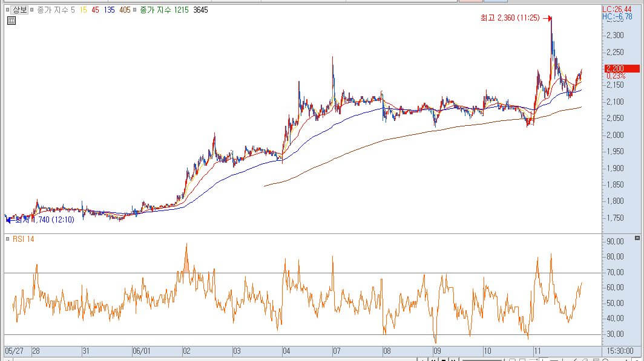Select the 3645 moving average label
The height and width of the screenshot is (361, 644).
tap(200, 10)
